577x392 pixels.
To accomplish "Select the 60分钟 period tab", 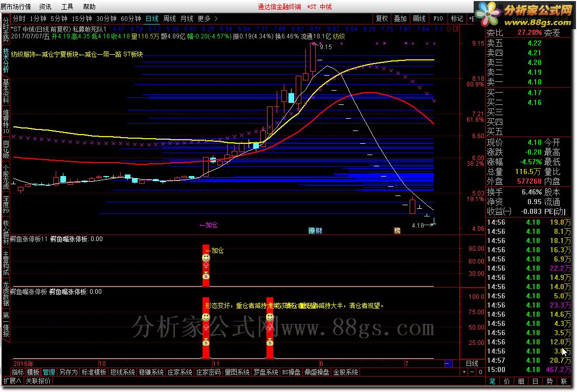I will tap(130, 18).
